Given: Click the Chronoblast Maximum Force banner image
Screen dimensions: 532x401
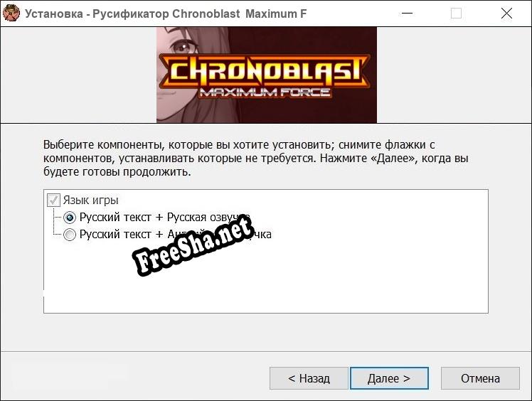Looking at the screenshot, I should click(x=266, y=75).
